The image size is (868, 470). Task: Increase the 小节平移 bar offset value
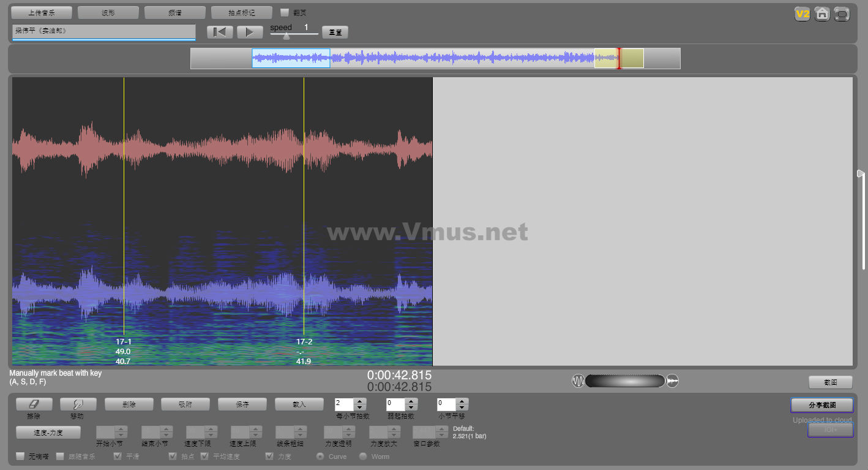[462, 401]
